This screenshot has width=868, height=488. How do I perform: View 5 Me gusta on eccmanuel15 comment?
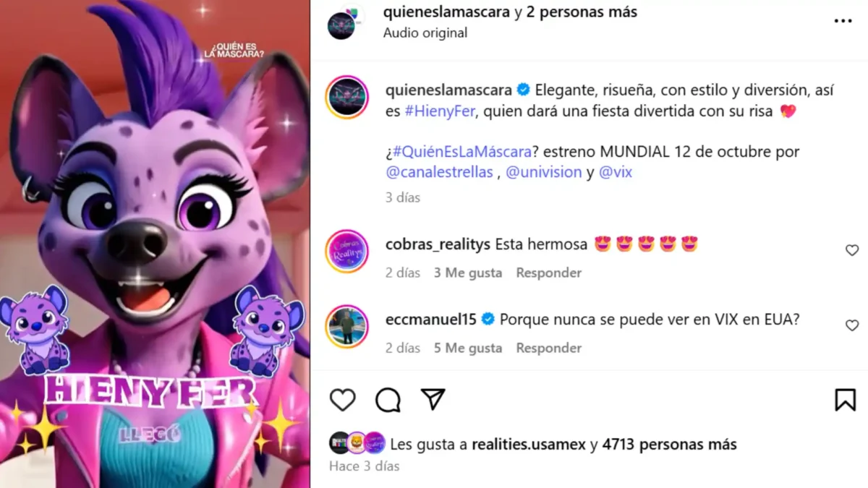(468, 348)
